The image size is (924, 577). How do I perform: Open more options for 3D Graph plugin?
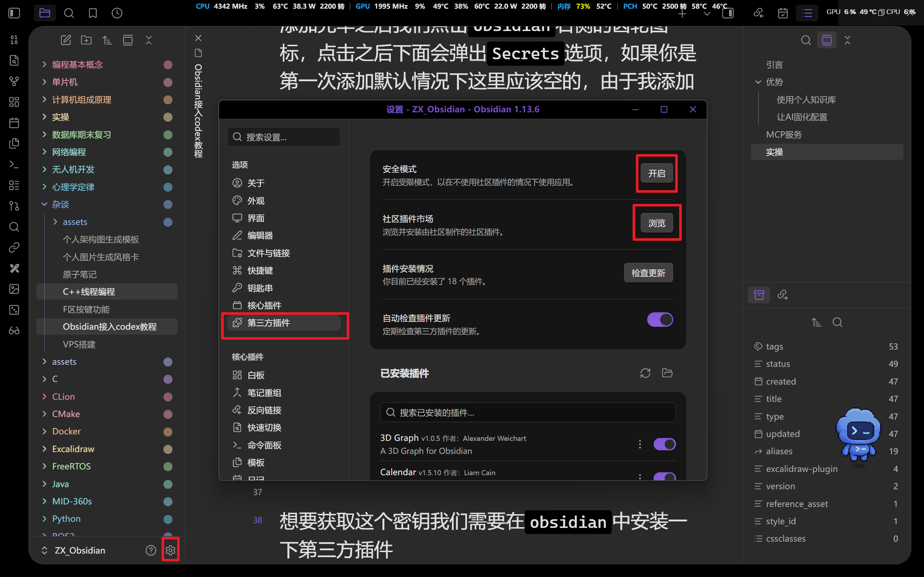click(x=640, y=444)
